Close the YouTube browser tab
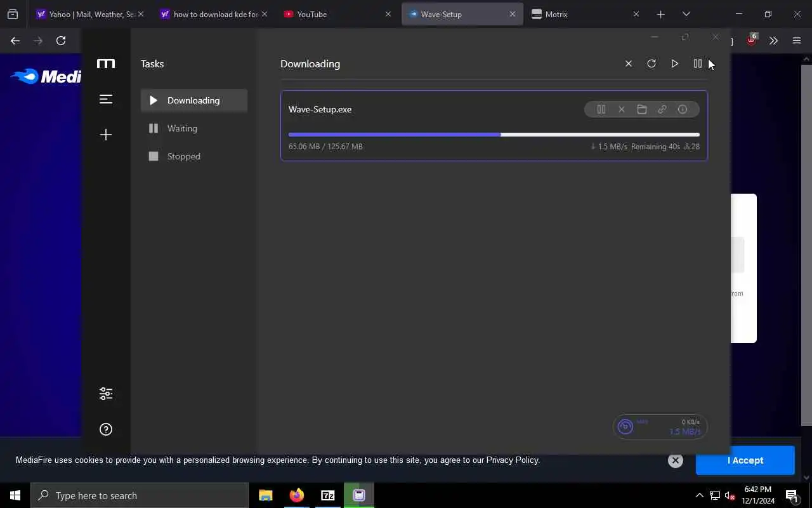The height and width of the screenshot is (508, 812). (x=388, y=14)
